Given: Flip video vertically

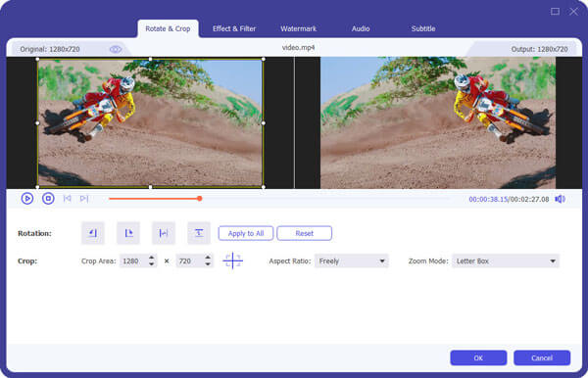Looking at the screenshot, I should (199, 233).
